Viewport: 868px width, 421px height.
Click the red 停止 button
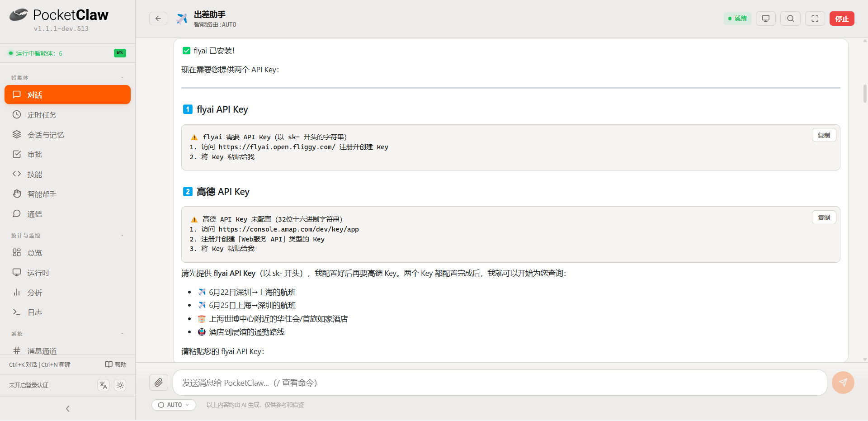pyautogui.click(x=842, y=19)
